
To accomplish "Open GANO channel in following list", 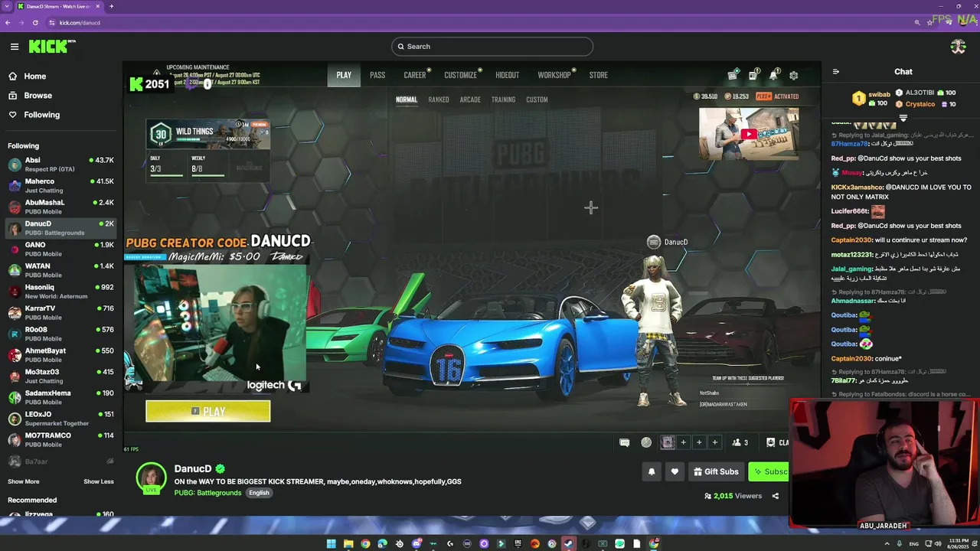I will [x=60, y=249].
